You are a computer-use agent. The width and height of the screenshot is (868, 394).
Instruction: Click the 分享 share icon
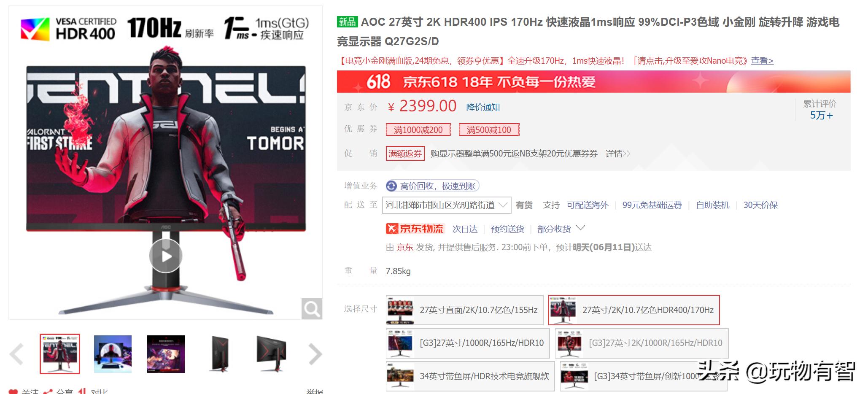(x=48, y=392)
